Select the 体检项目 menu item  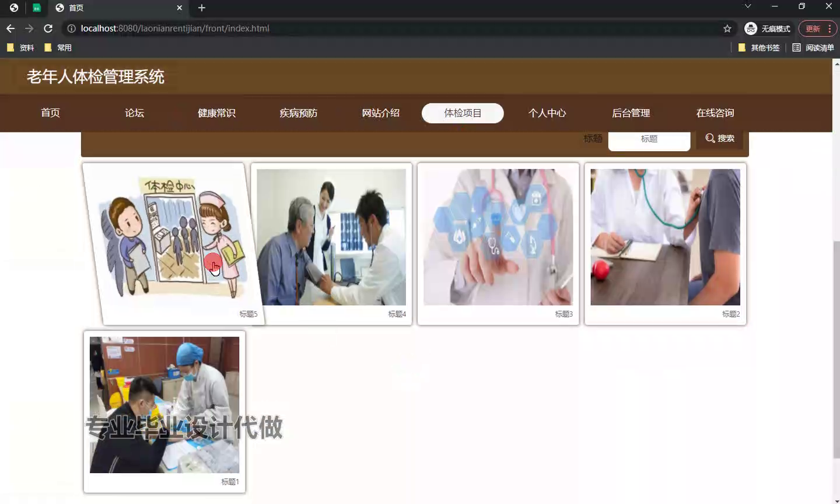(x=463, y=113)
